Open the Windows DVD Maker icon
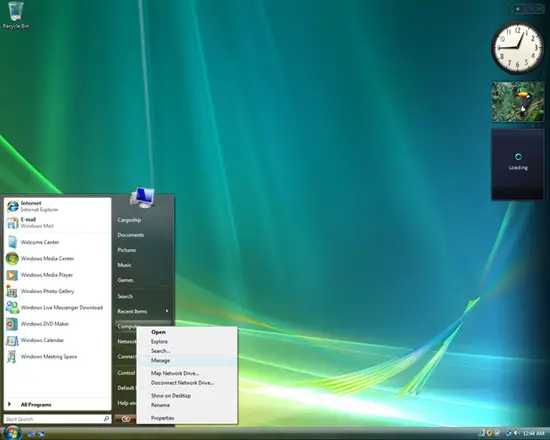The height and width of the screenshot is (440, 550). (12, 324)
